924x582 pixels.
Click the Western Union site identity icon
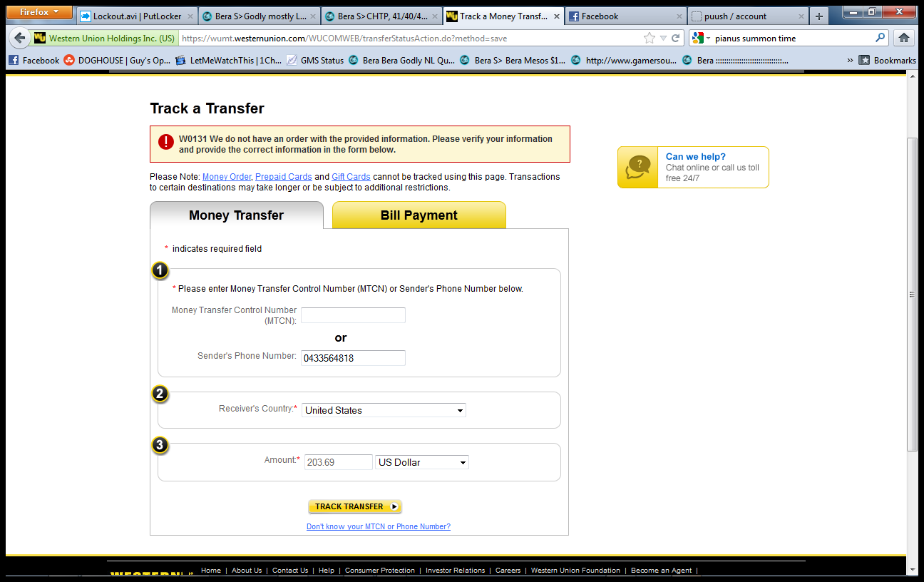pyautogui.click(x=40, y=38)
